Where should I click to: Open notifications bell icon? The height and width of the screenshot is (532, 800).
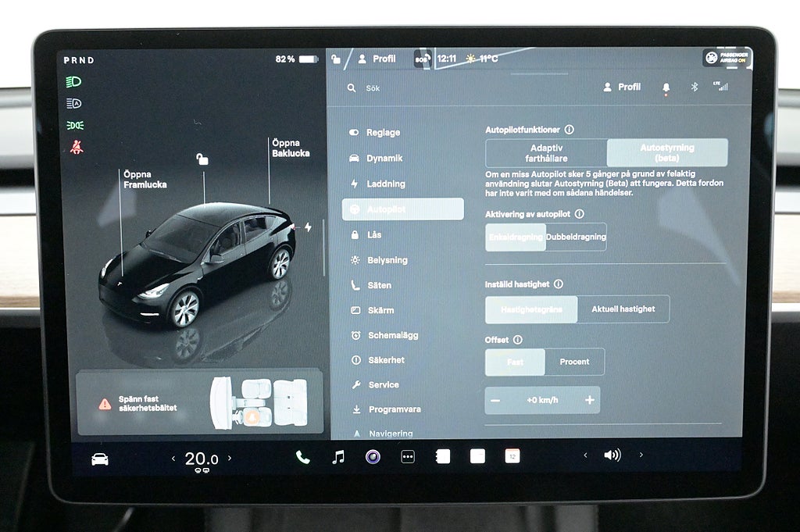(666, 87)
